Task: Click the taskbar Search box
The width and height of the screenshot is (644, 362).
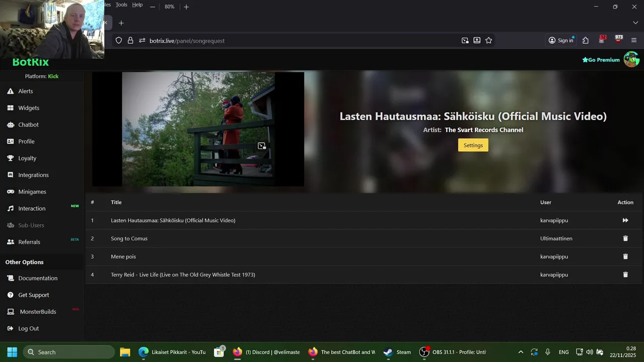Action: (68, 352)
